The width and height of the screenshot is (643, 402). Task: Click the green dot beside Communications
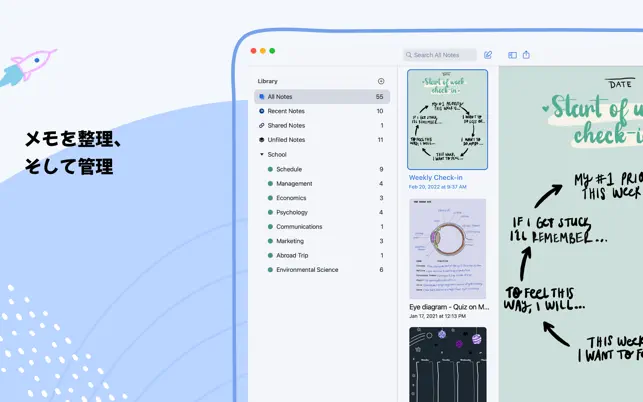pyautogui.click(x=270, y=226)
